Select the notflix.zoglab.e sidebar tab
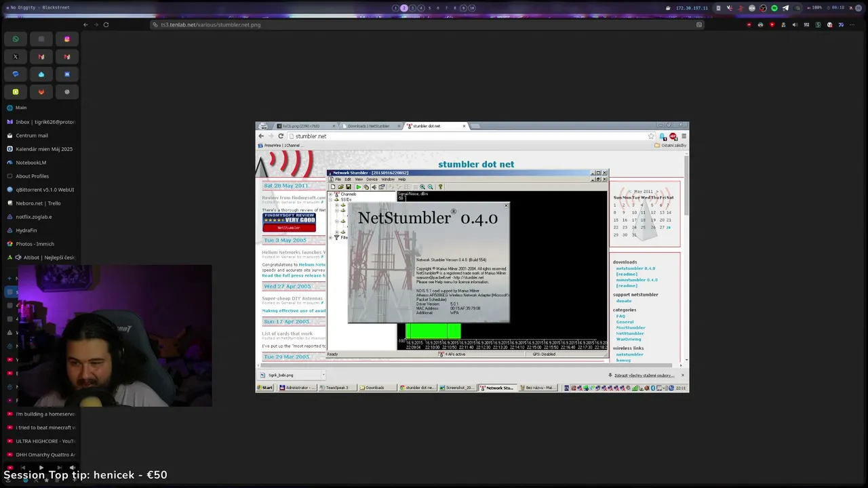Screen dimensions: 868x488 tap(41, 217)
